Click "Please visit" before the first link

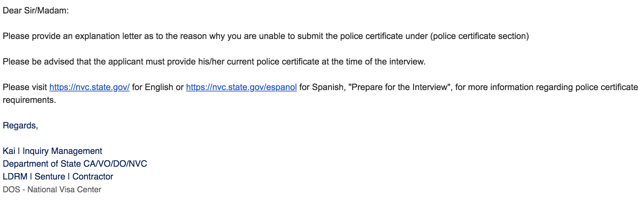25,87
